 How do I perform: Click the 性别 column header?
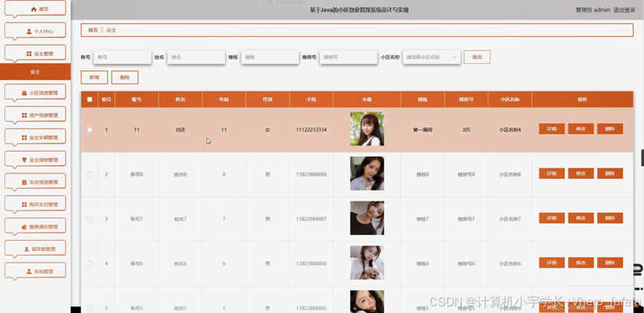(x=267, y=100)
